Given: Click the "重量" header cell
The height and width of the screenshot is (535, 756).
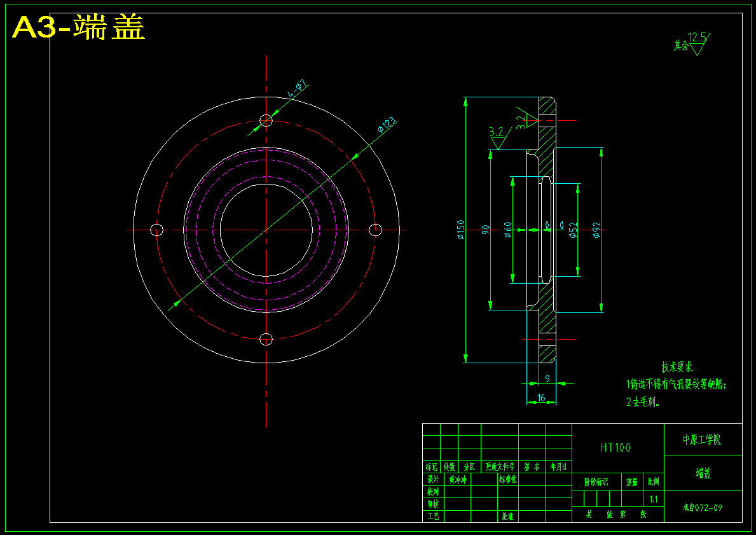Looking at the screenshot, I should pos(632,482).
